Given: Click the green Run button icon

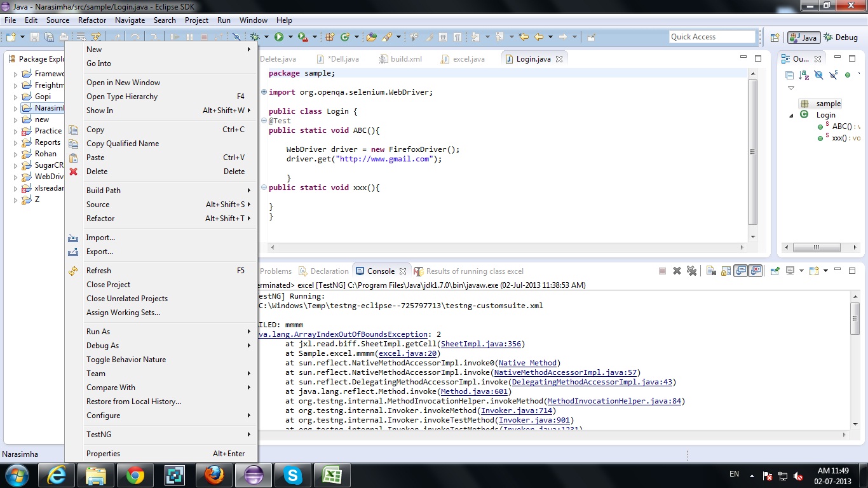Looking at the screenshot, I should coord(278,37).
